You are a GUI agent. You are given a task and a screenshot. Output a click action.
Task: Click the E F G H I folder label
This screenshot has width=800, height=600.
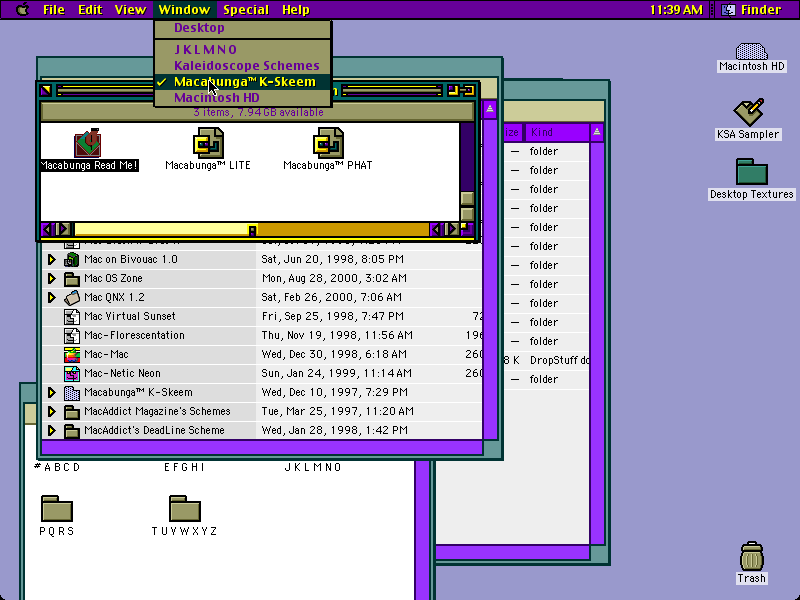coord(184,467)
